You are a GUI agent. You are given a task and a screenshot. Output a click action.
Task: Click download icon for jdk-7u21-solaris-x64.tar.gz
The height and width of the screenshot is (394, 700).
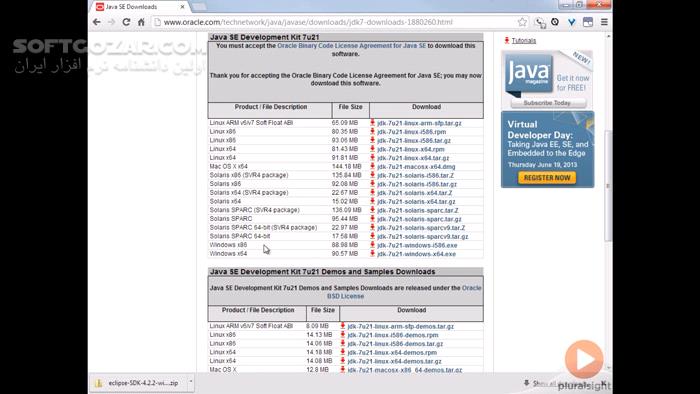point(372,201)
